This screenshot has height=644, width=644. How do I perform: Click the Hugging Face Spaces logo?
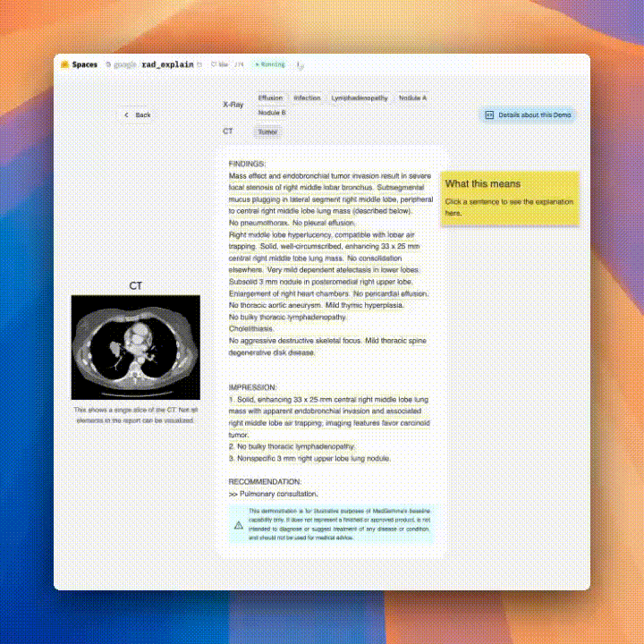pos(65,64)
